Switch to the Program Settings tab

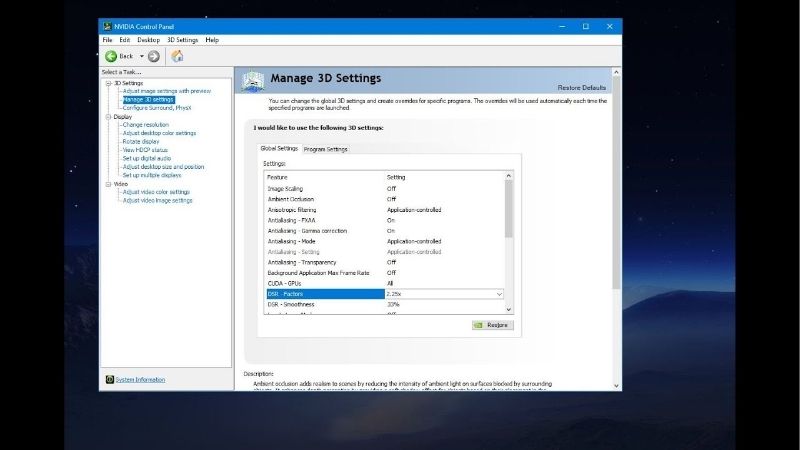pyautogui.click(x=326, y=149)
